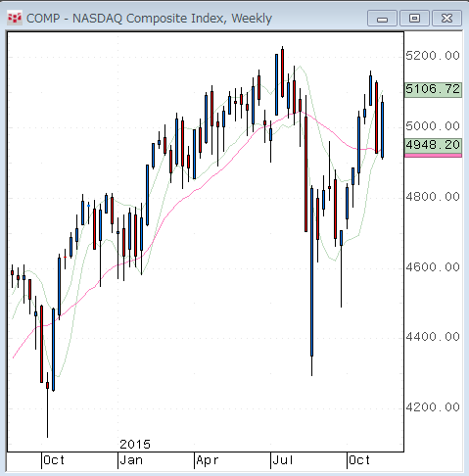Click the tall blue candle with lowest wick after Jul
This screenshot has height=476, width=469.
(x=311, y=272)
